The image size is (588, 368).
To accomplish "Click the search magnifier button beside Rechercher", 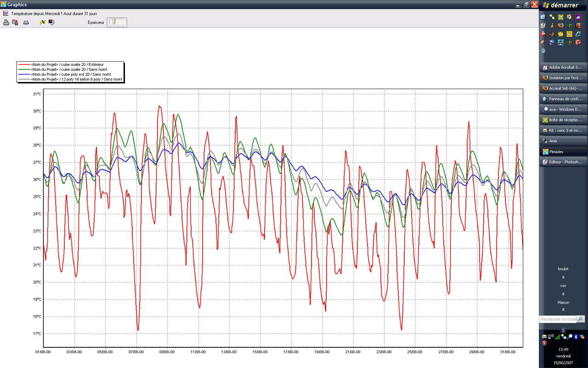I will (581, 319).
